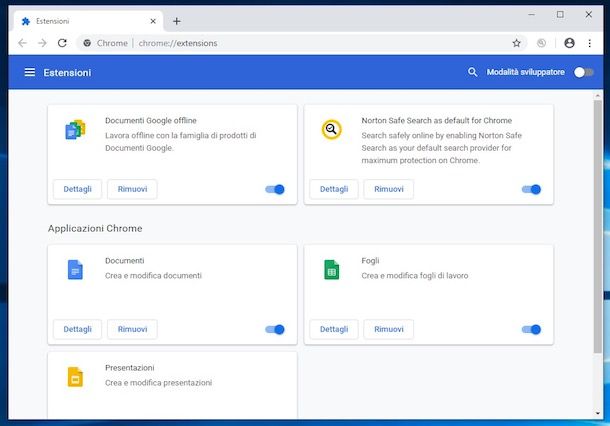Click the Documenti Google offline icon
610x426 pixels.
[75, 130]
